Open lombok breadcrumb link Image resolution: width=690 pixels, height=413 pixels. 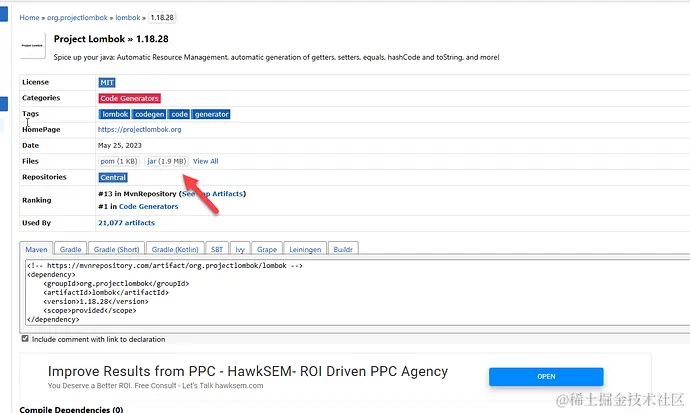[x=128, y=18]
